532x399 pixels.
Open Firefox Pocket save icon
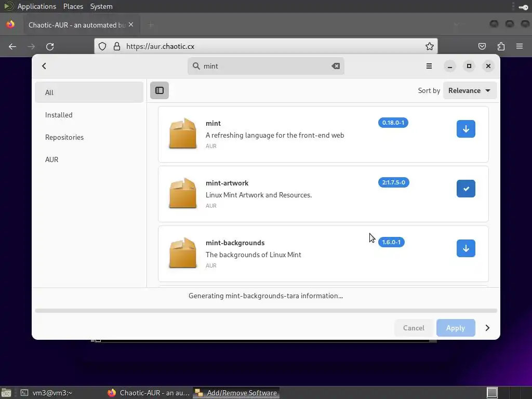(482, 46)
